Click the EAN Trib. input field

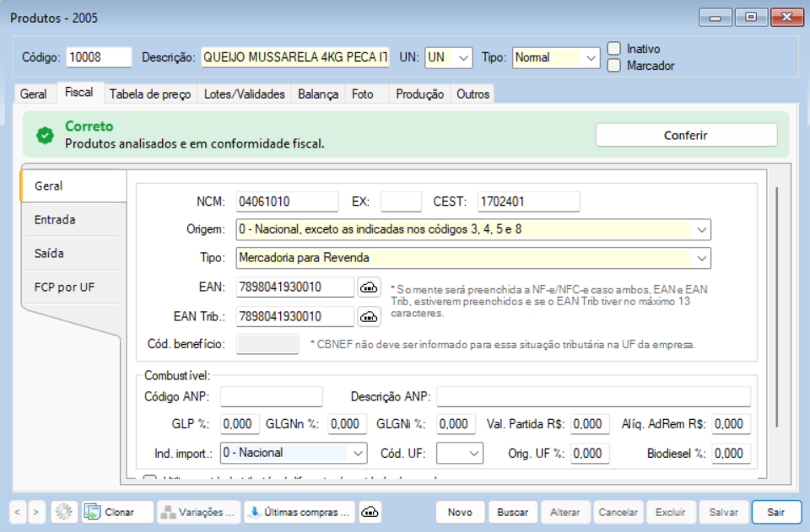[295, 316]
